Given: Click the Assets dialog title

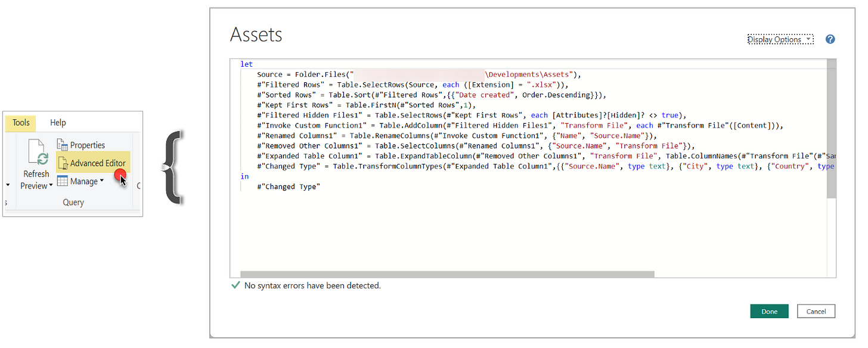Looking at the screenshot, I should click(x=256, y=35).
